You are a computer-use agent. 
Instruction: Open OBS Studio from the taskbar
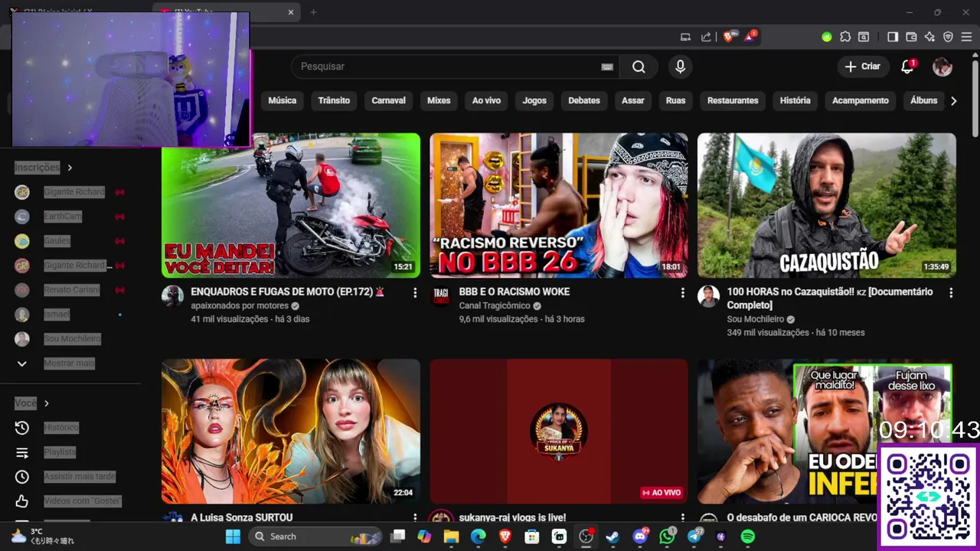pyautogui.click(x=586, y=536)
